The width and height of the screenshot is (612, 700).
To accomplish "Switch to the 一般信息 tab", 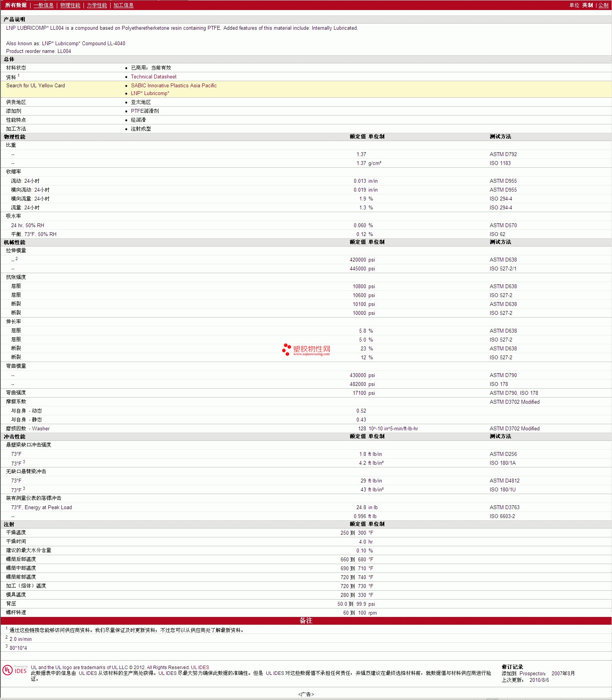I will 43,5.
